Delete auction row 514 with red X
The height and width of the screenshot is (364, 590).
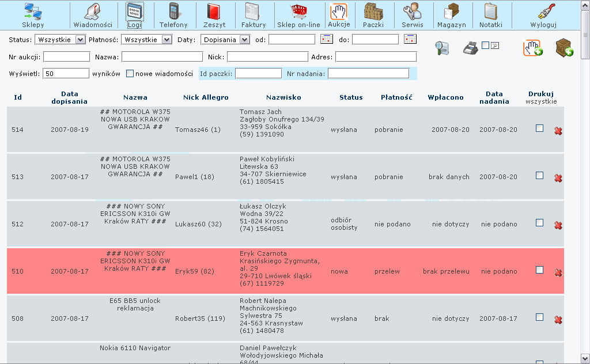tap(558, 131)
